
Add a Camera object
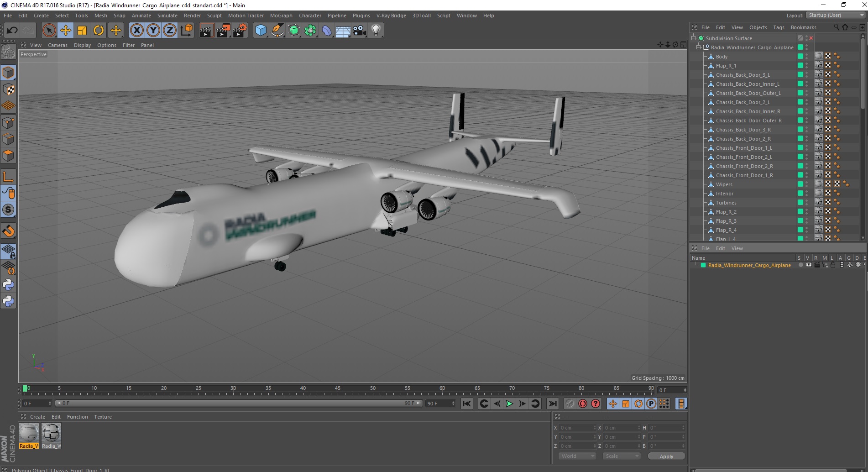[x=360, y=31]
